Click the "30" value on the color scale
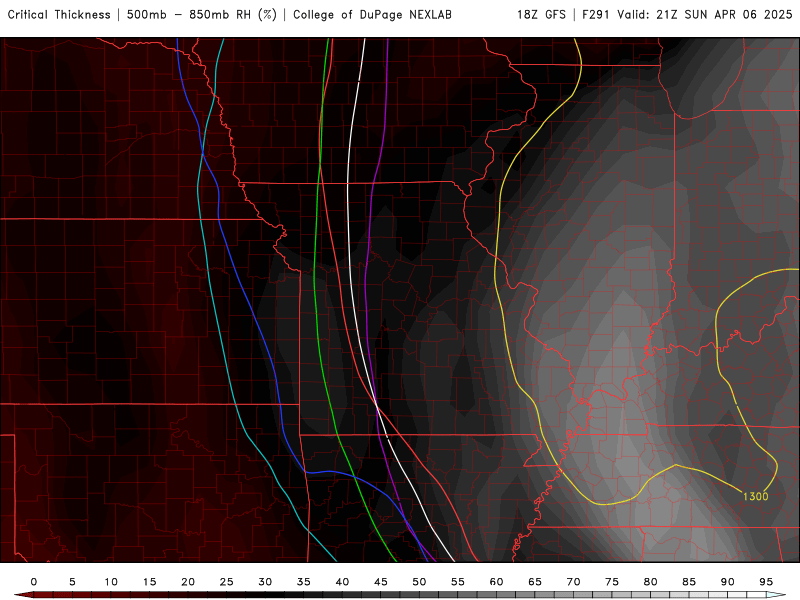The image size is (800, 600). 265,582
